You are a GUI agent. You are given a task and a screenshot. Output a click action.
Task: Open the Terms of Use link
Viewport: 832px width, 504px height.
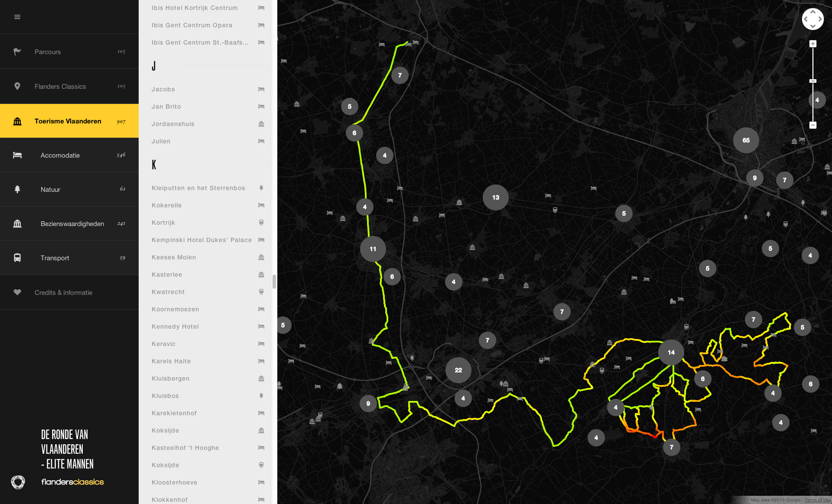(x=817, y=500)
